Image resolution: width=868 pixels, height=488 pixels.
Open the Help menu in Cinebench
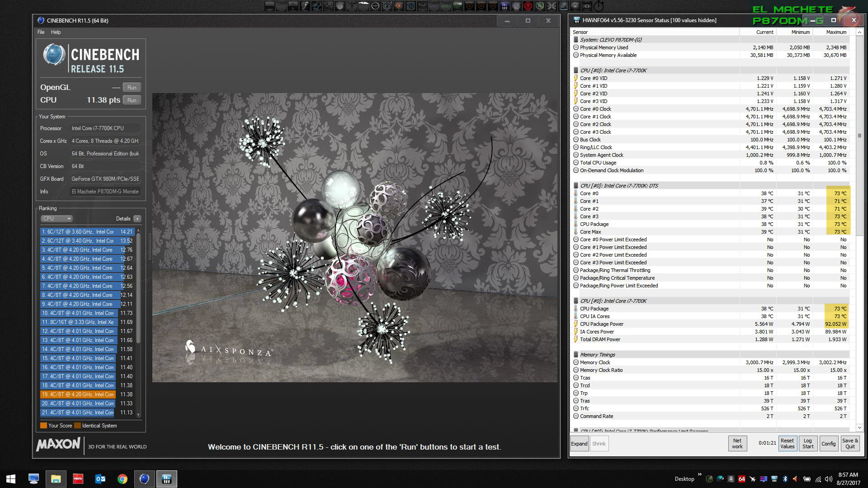(56, 32)
